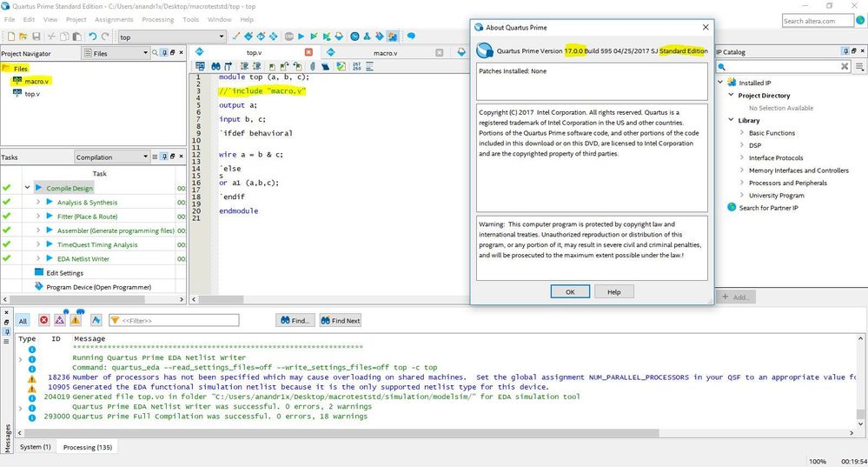Screen dimensions: 868x467
Task: Expand the Analysis & Synthesis task
Action: (x=38, y=203)
